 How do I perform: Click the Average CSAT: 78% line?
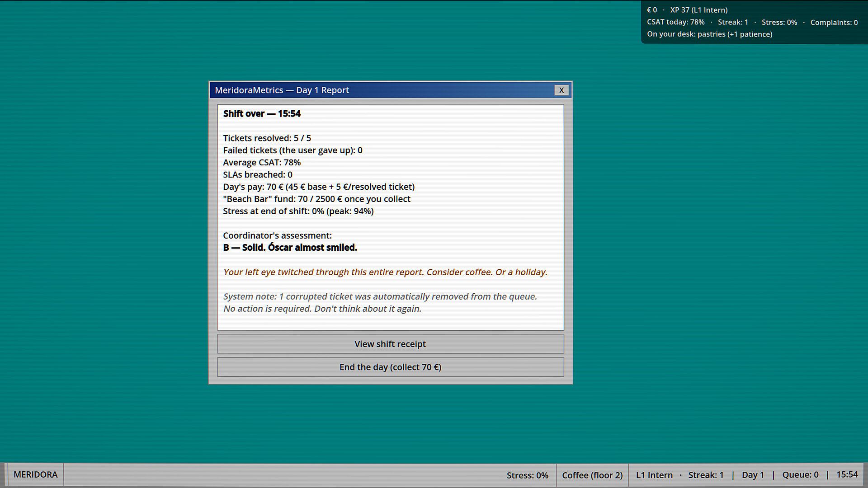point(262,162)
